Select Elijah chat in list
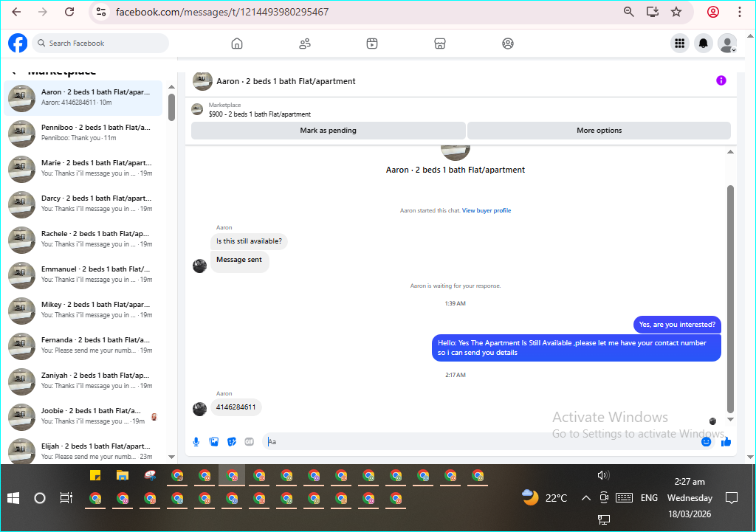 (x=83, y=451)
